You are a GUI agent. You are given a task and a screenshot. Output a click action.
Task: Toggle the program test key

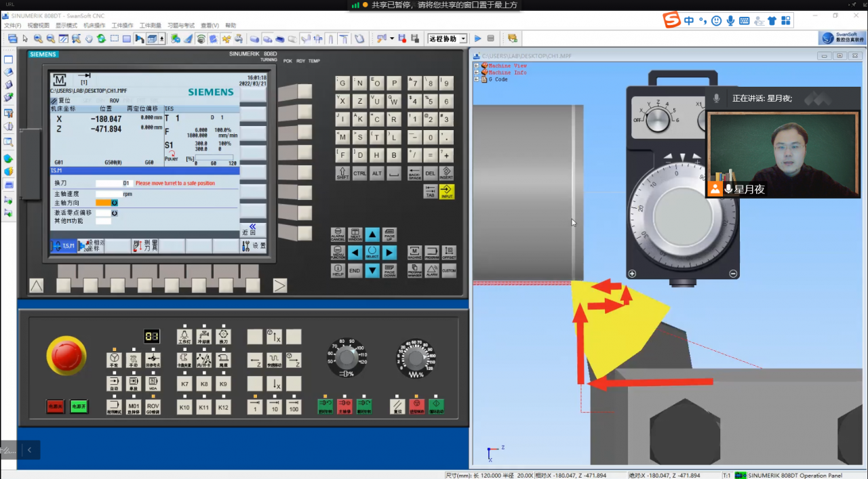pos(115,407)
